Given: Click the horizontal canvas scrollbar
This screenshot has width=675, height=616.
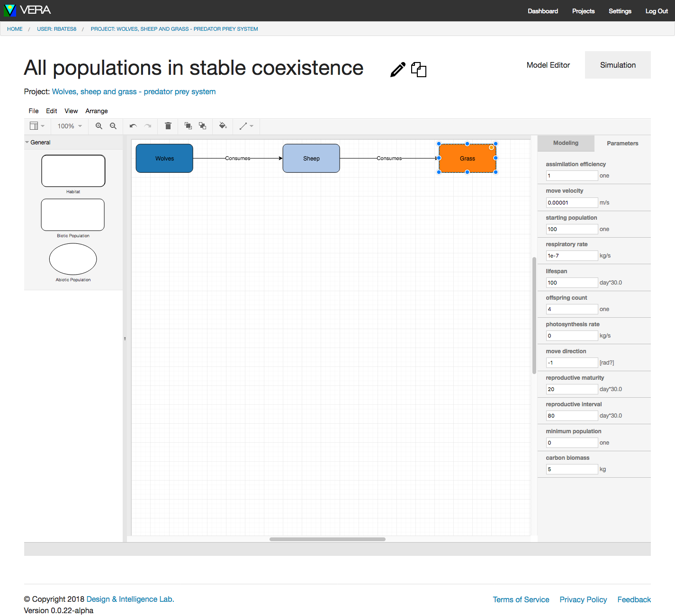Looking at the screenshot, I should tap(327, 539).
